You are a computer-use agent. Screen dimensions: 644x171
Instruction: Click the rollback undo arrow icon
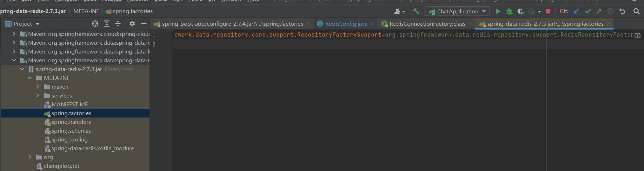click(x=622, y=11)
